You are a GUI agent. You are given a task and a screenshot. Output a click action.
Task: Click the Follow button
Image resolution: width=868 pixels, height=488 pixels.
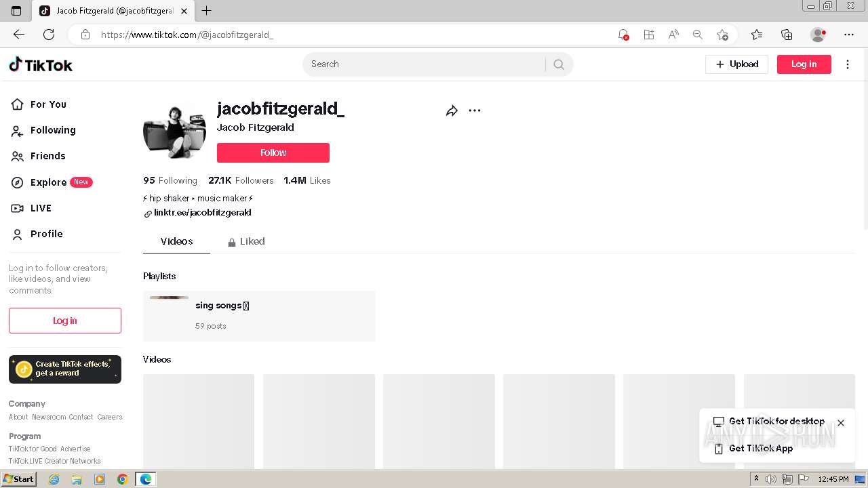point(273,152)
